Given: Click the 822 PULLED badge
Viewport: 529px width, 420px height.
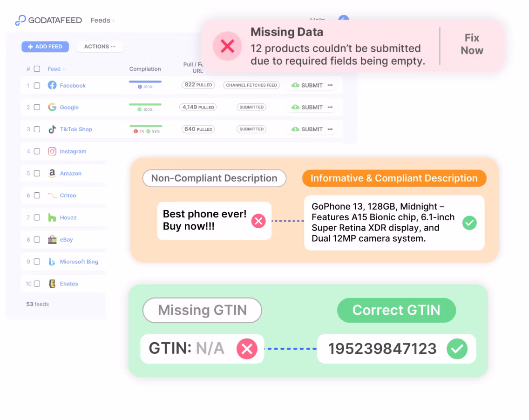Looking at the screenshot, I should pyautogui.click(x=198, y=85).
